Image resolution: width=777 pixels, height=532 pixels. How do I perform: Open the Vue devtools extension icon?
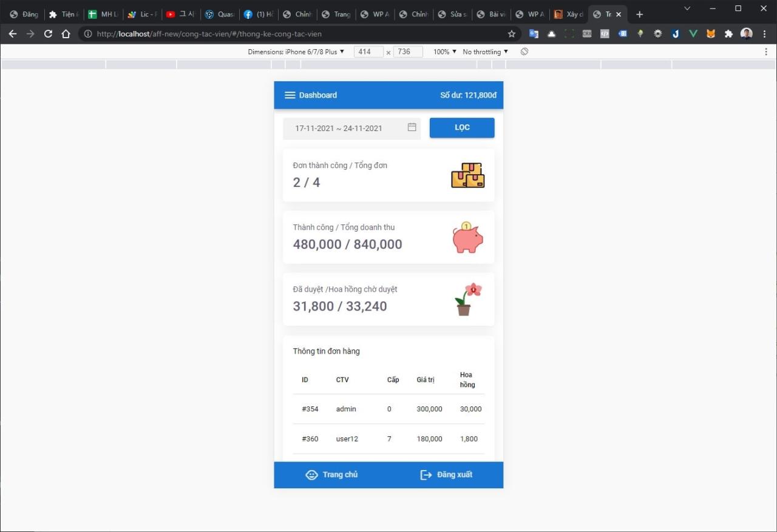pos(693,33)
